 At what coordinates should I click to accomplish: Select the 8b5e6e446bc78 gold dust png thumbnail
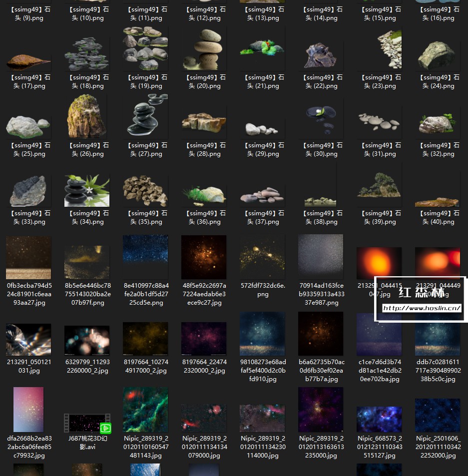87,262
